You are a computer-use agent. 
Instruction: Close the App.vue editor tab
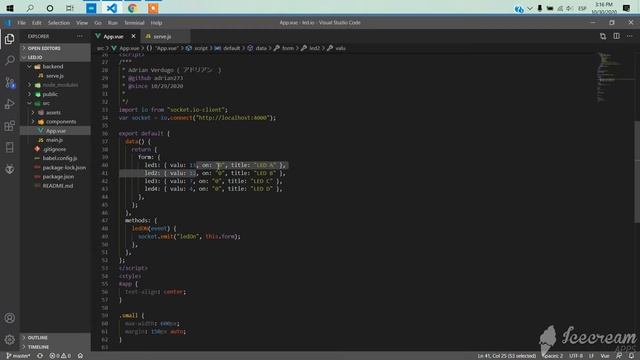click(x=133, y=36)
